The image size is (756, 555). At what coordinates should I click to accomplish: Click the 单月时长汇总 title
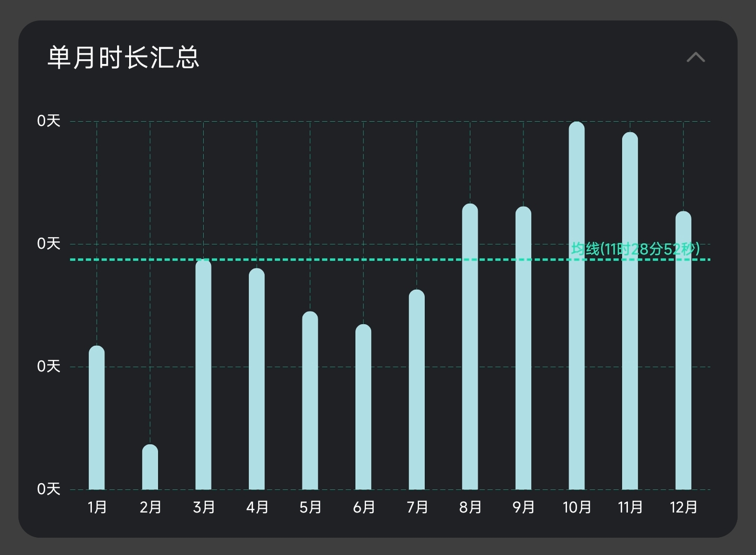click(x=123, y=57)
